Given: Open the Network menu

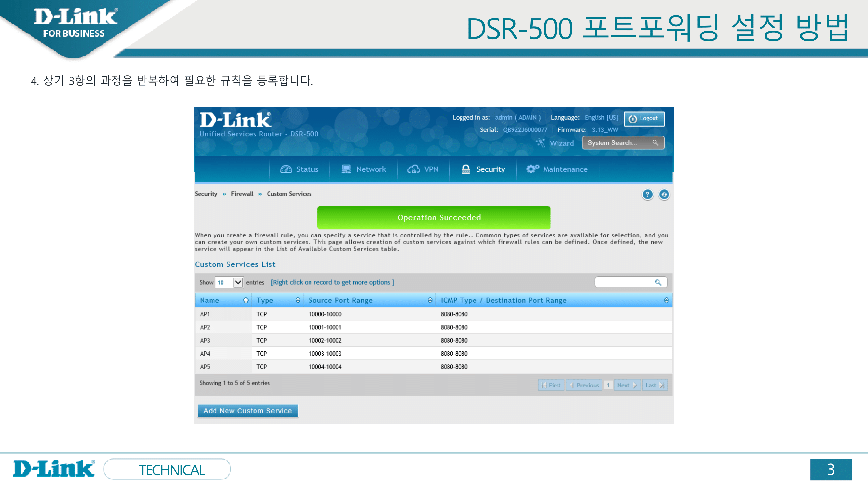Looking at the screenshot, I should coord(364,169).
